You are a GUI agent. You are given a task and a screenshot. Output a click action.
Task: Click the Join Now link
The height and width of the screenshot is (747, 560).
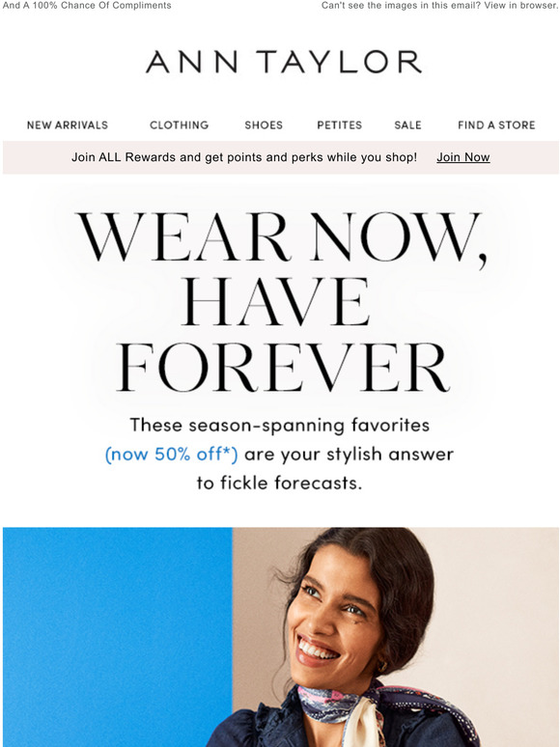[x=463, y=157]
